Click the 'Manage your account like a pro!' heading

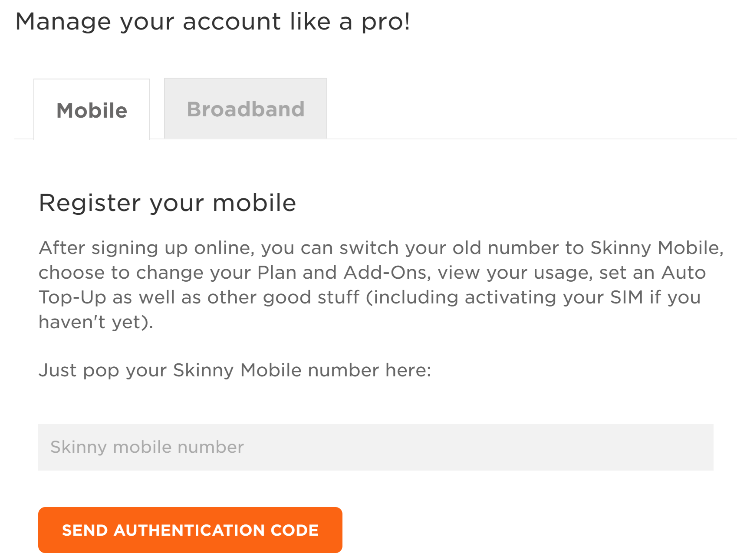pos(213,22)
